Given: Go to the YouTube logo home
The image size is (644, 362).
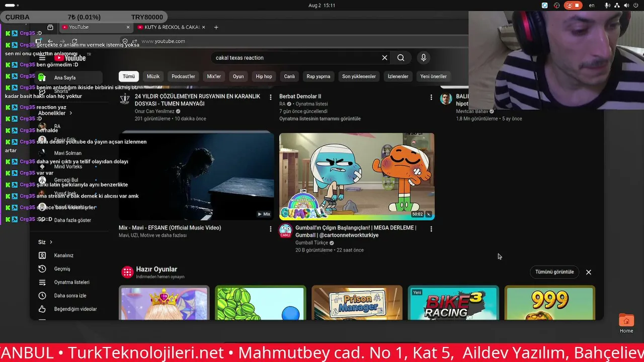Looking at the screenshot, I should 70,58.
